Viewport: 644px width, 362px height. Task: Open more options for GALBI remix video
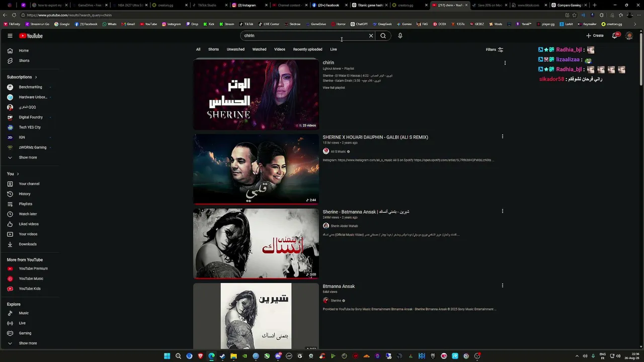tap(502, 136)
